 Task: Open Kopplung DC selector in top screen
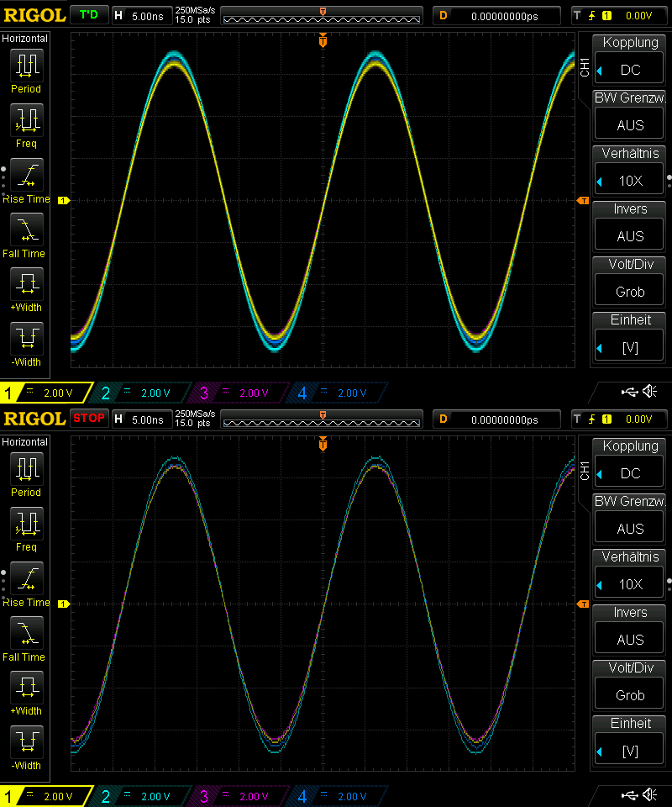point(629,61)
